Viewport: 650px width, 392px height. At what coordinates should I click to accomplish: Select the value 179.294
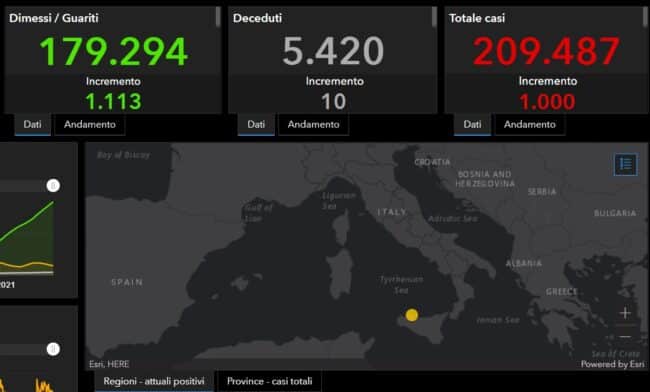click(113, 51)
